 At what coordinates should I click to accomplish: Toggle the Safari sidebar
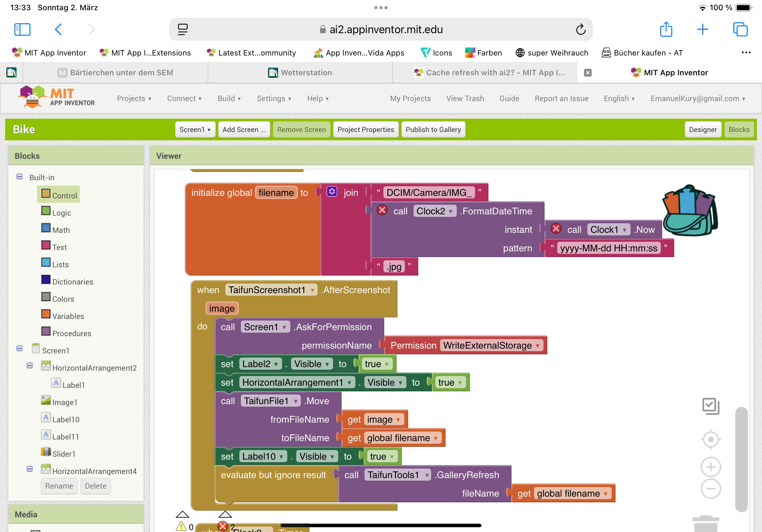tap(22, 29)
